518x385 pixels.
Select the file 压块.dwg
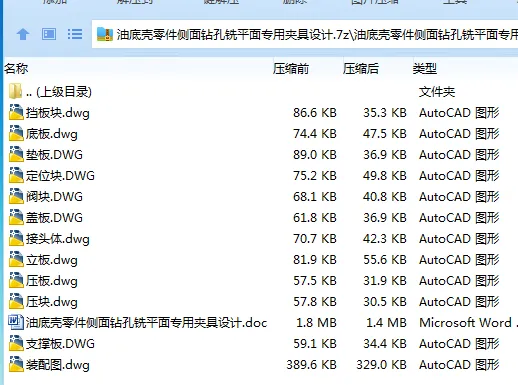(x=52, y=302)
